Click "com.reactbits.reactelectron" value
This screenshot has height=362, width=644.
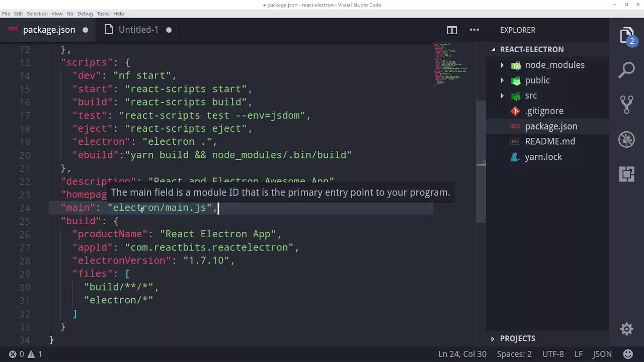point(209,247)
